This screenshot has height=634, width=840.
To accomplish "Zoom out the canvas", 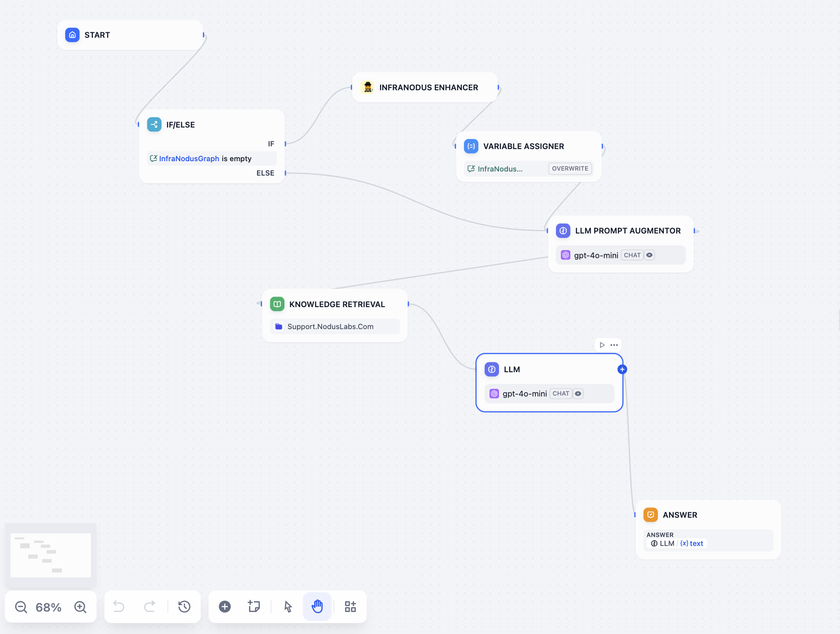I will [21, 607].
